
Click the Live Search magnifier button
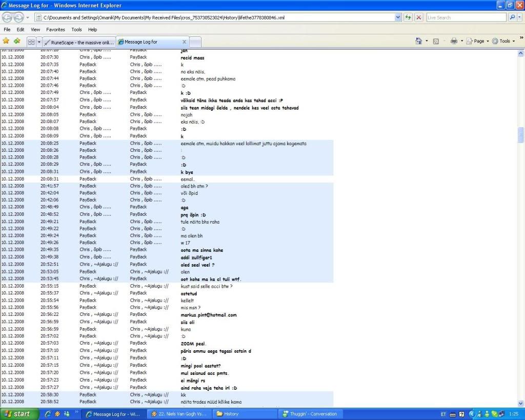(x=512, y=17)
